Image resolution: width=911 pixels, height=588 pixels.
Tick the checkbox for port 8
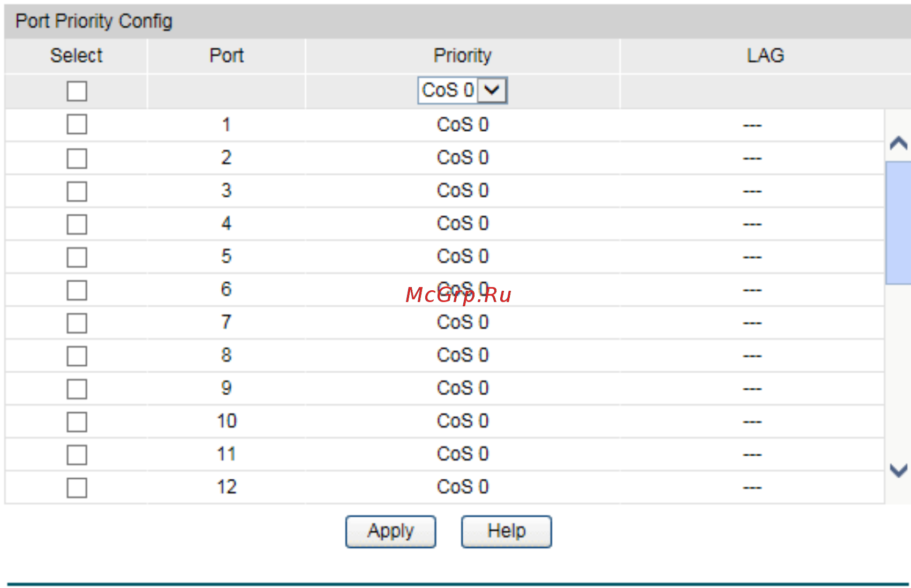point(77,356)
